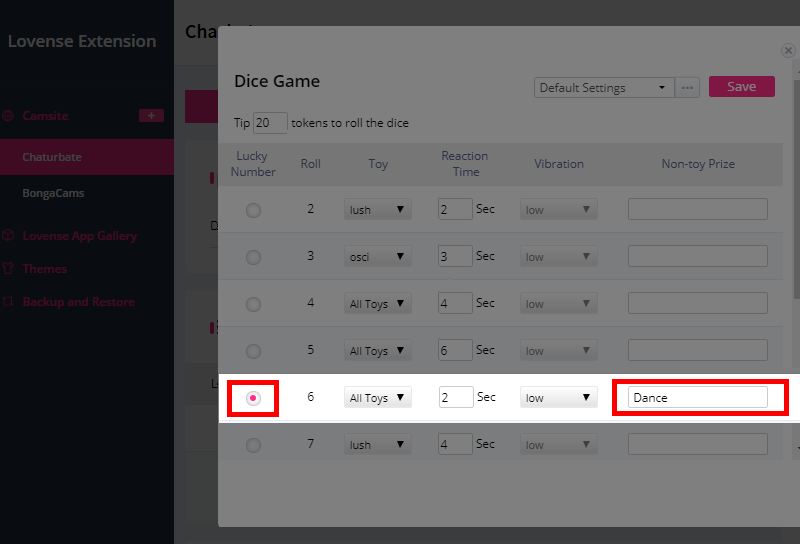This screenshot has height=544, width=800.
Task: Click non-toy prize field for roll 2
Action: coord(697,209)
